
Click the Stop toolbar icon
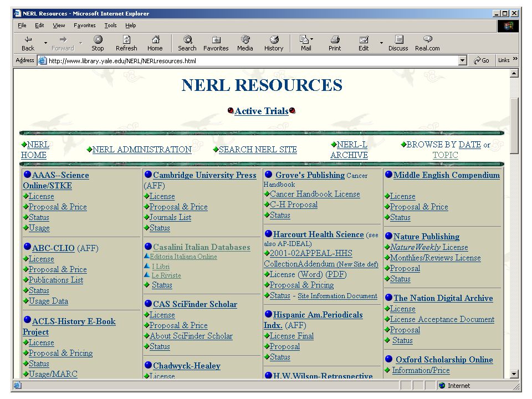[x=98, y=39]
